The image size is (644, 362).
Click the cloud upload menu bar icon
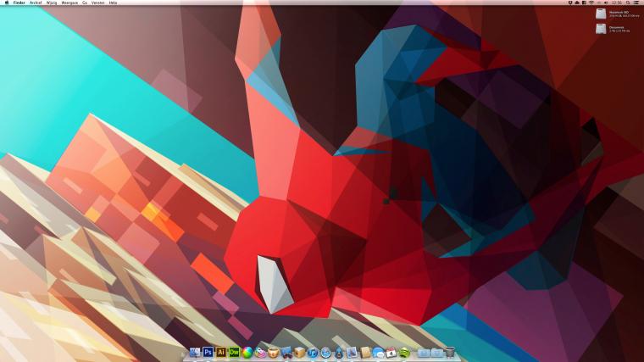577,3
